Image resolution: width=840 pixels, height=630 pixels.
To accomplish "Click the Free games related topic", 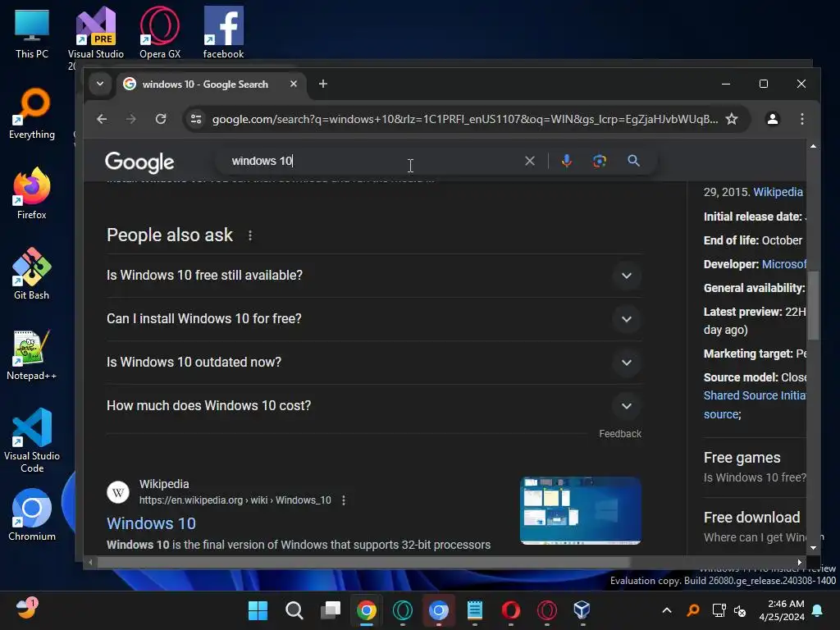I will click(x=742, y=458).
